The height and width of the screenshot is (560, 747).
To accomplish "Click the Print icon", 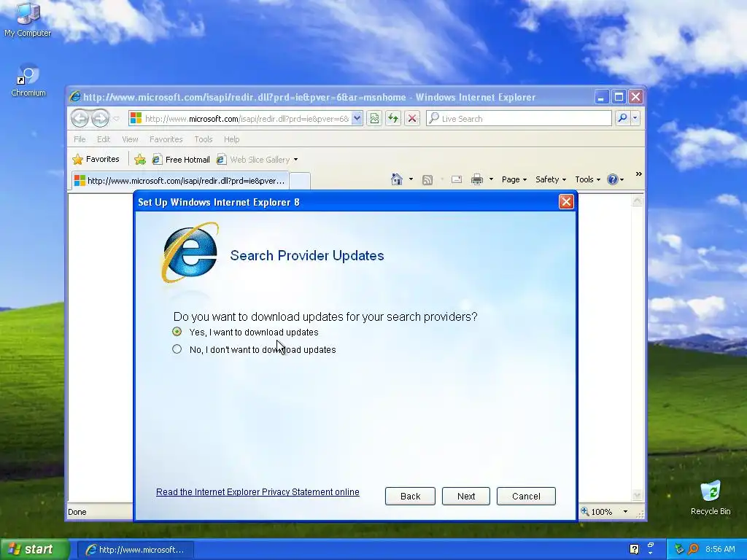I will pyautogui.click(x=477, y=179).
